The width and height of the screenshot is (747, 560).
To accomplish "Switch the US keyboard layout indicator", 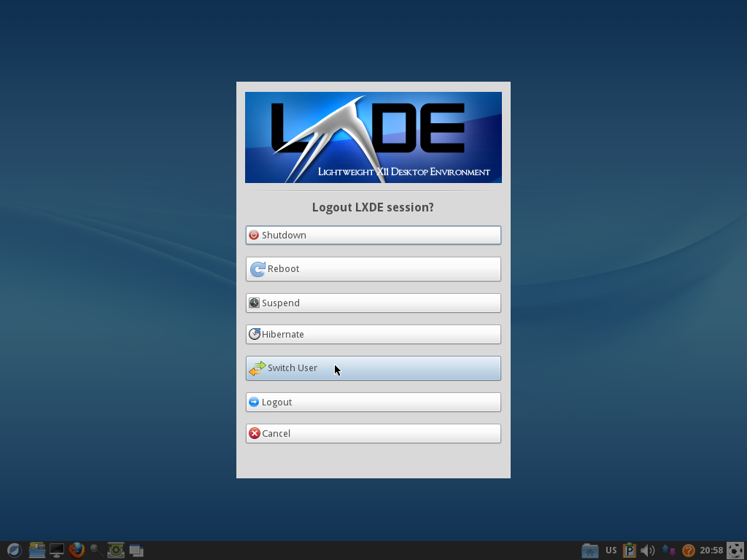I will [x=611, y=550].
